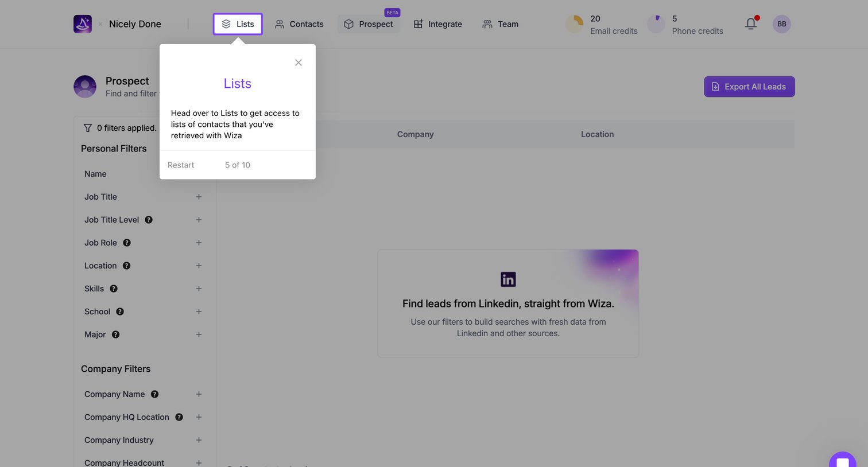Click the help icon beside Company Name
Image resolution: width=868 pixels, height=467 pixels.
154,394
